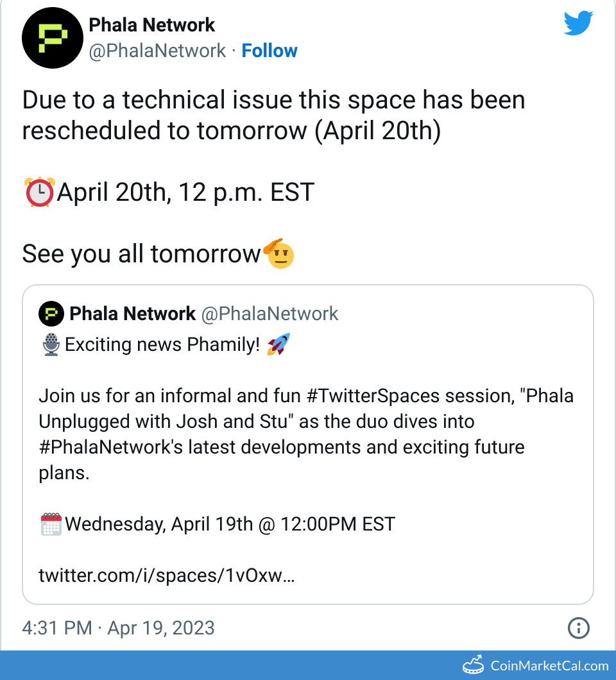Viewport: 616px width, 680px height.
Task: Open the #PhalaNetwork hashtag
Action: (x=110, y=447)
